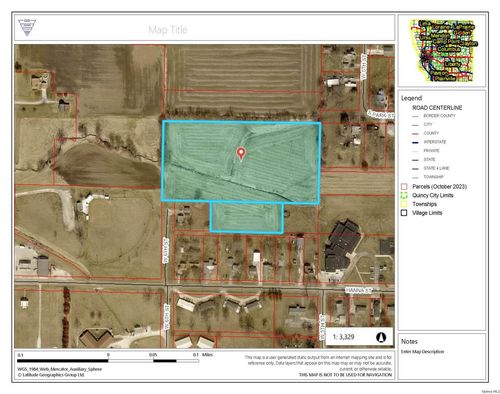The width and height of the screenshot is (500, 394).
Task: Click the green dashed Quincy City Limits swatch
Action: point(404,195)
